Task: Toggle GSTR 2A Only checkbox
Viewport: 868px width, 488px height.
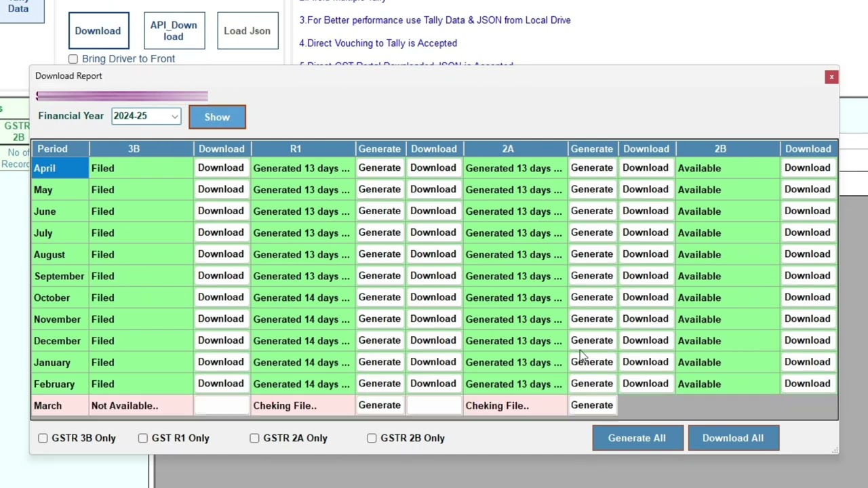Action: (254, 438)
